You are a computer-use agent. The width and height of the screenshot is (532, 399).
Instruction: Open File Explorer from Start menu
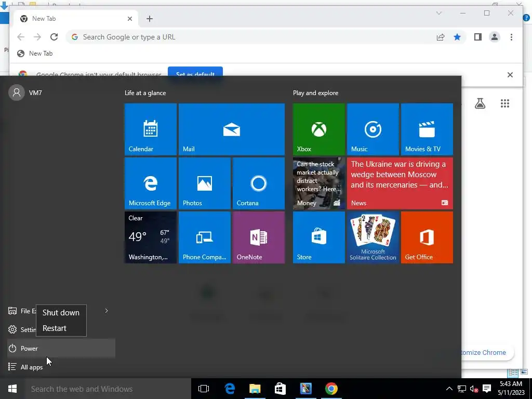point(22,311)
